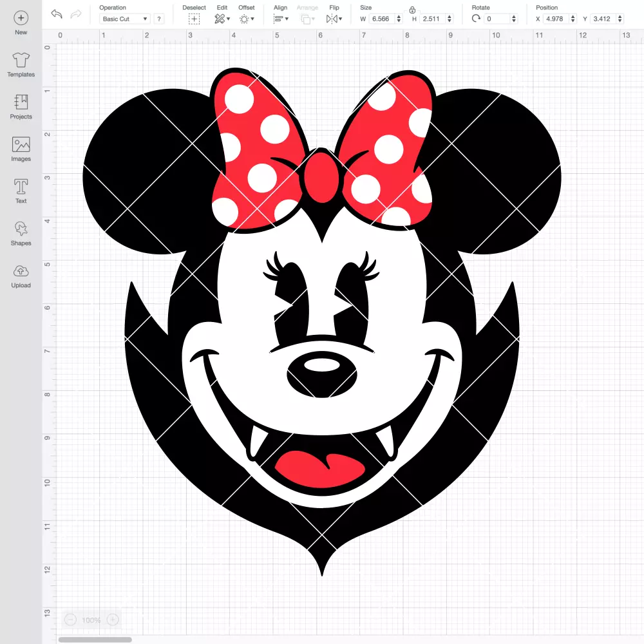Select the red tongue shape
644x644 pixels.
tap(320, 469)
